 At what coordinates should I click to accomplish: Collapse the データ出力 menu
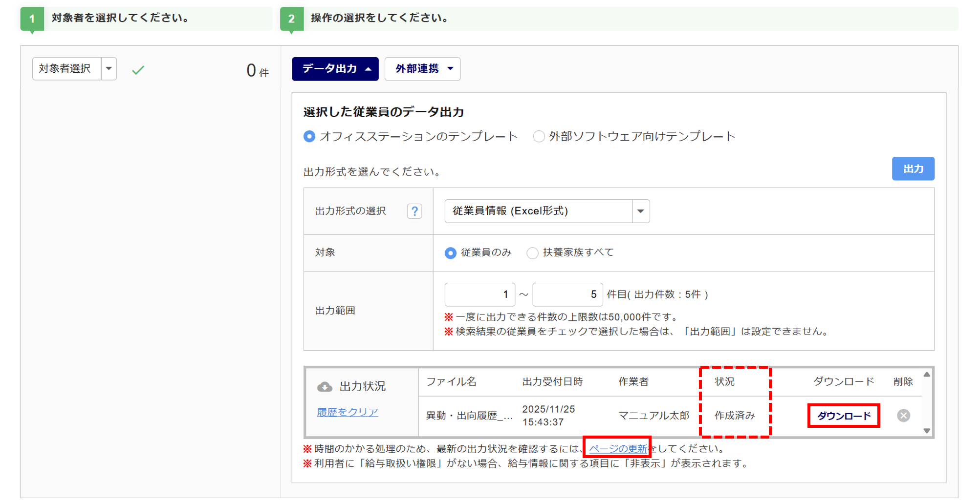pos(335,69)
